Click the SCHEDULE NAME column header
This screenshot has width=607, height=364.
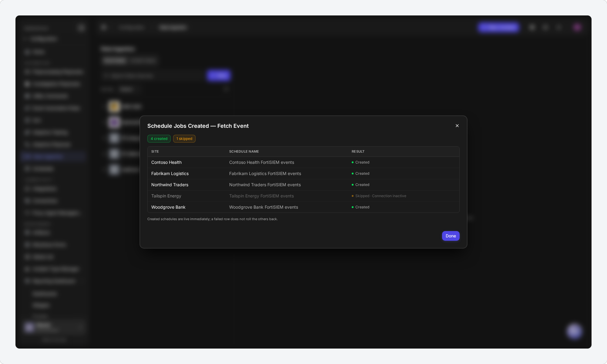(244, 151)
